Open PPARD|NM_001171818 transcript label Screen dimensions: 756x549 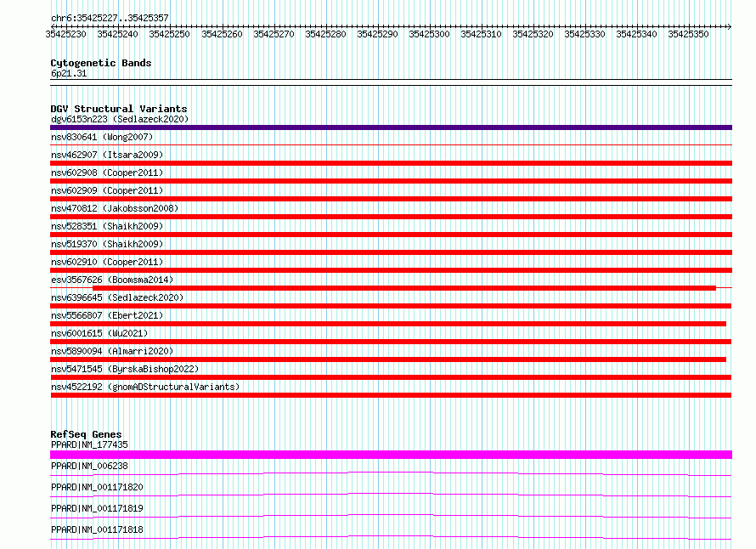[97, 529]
